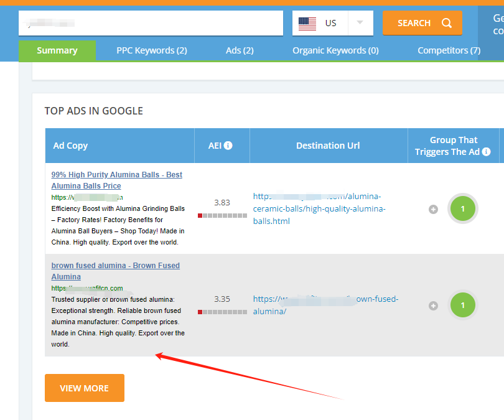Click the high-quality-alumina-balls destination URL
The height and width of the screenshot is (420, 504).
(x=319, y=208)
